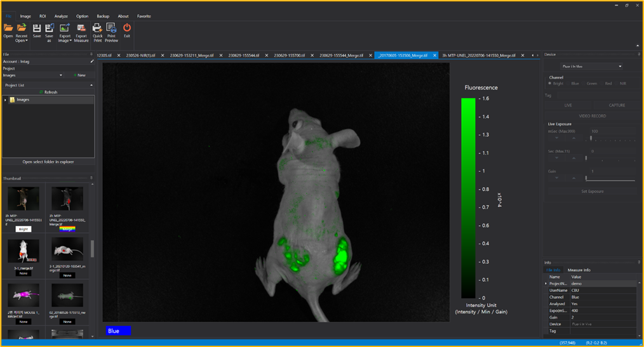The image size is (644, 347).
Task: Click the mSec exposure value field
Action: coord(613,131)
